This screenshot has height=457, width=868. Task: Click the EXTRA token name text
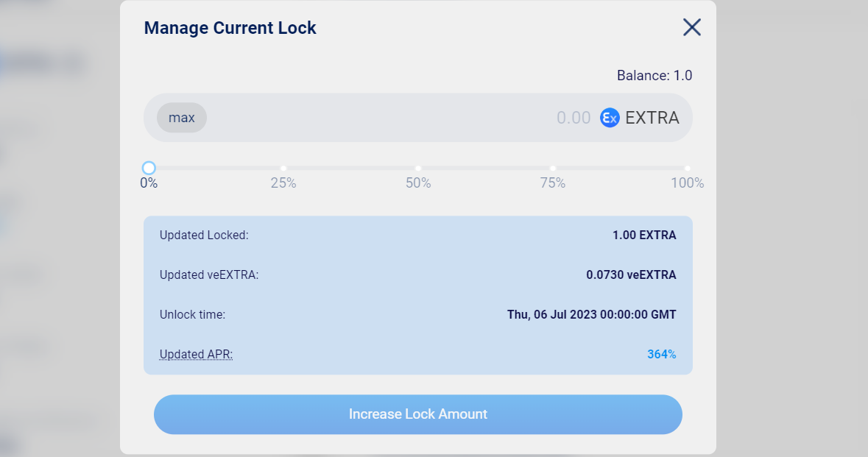coord(652,118)
